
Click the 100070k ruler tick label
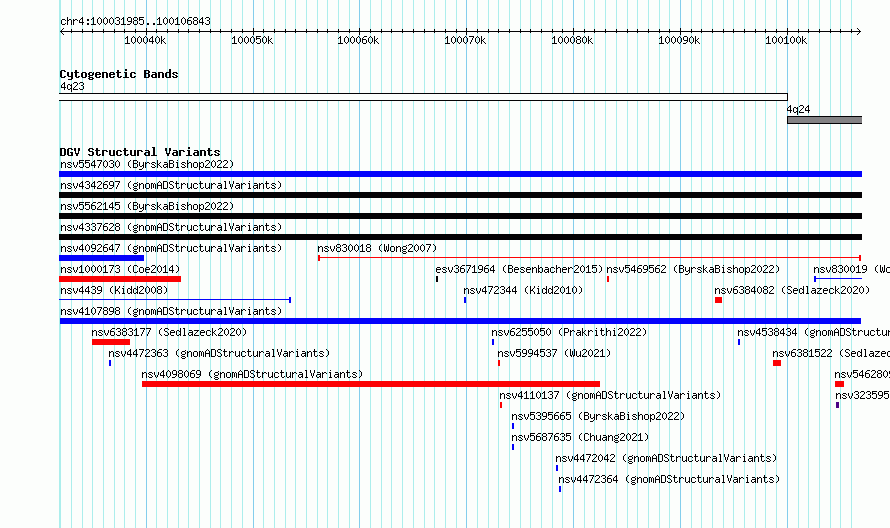click(465, 40)
